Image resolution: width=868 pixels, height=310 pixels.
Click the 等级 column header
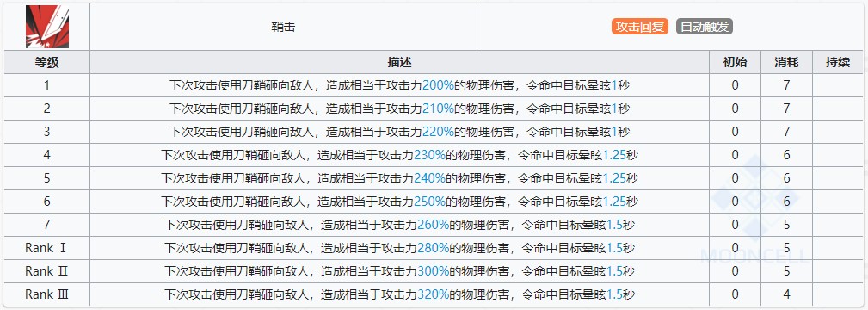coord(47,62)
